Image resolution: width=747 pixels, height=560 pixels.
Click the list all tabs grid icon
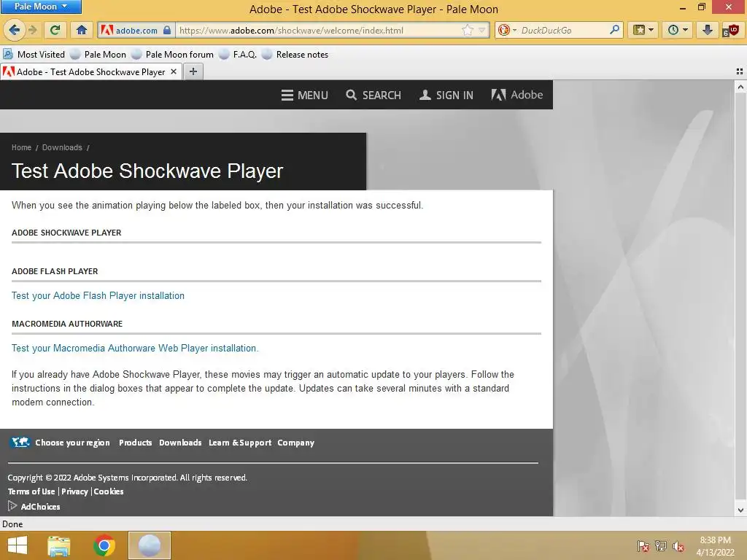tap(740, 71)
